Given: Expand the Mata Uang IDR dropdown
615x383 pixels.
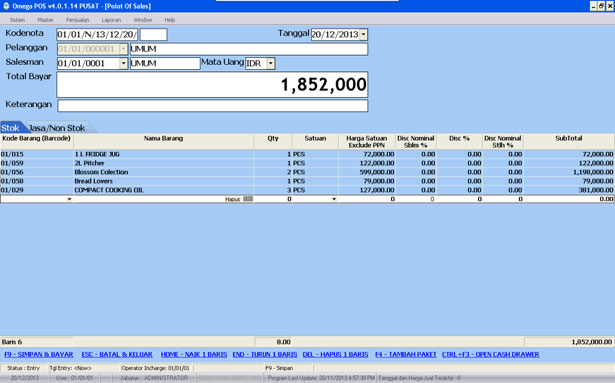Looking at the screenshot, I should click(x=271, y=63).
